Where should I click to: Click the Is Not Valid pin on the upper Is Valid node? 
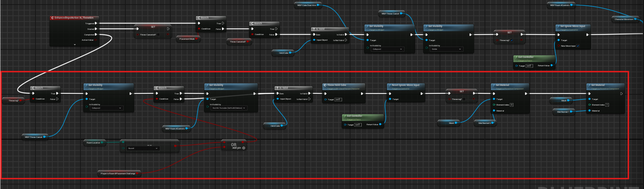(x=346, y=40)
